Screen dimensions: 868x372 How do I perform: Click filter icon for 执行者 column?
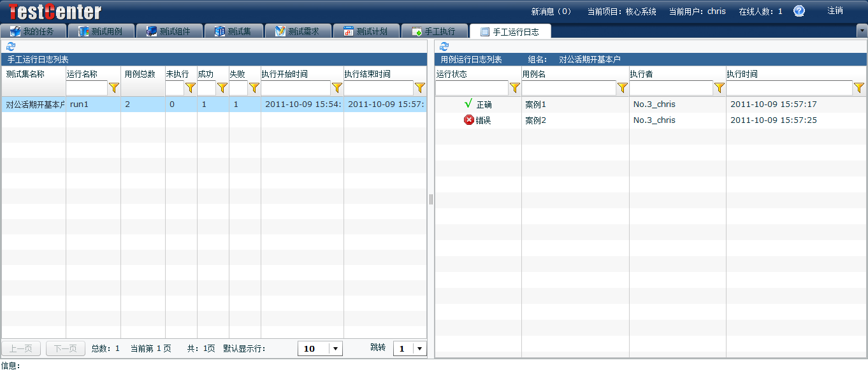point(720,88)
